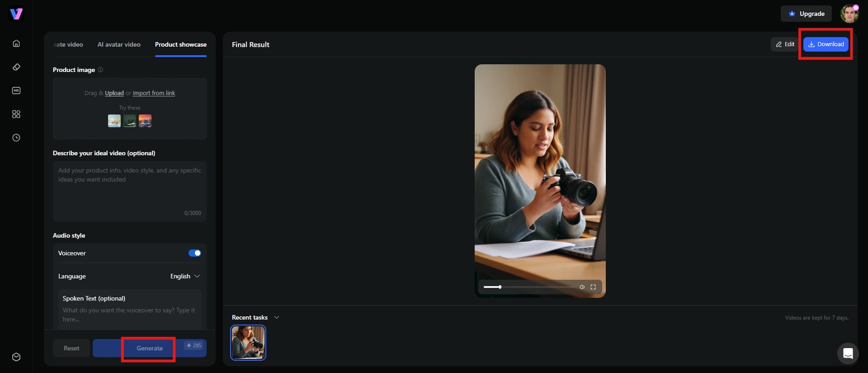This screenshot has height=373, width=868.
Task: Click the Reset button
Action: 71,348
